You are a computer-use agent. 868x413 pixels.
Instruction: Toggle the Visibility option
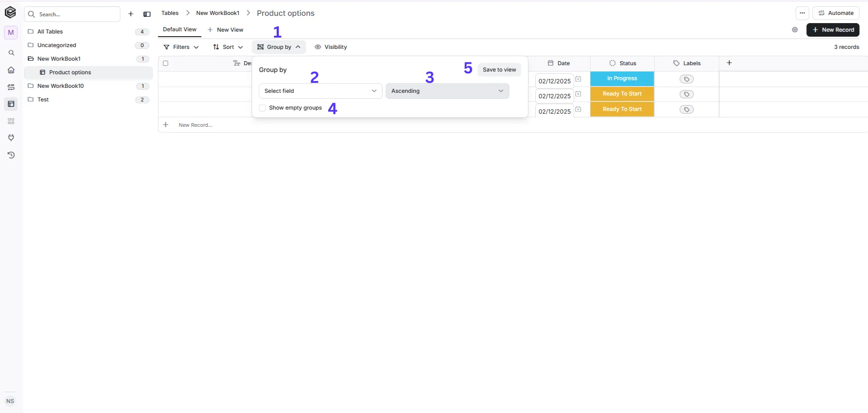[x=331, y=47]
